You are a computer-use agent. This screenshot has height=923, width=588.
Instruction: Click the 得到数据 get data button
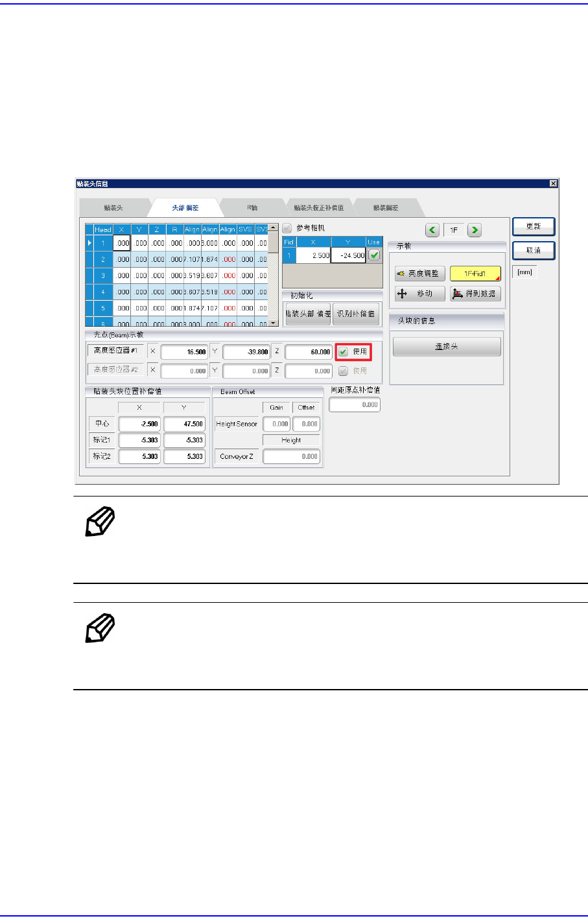point(475,294)
